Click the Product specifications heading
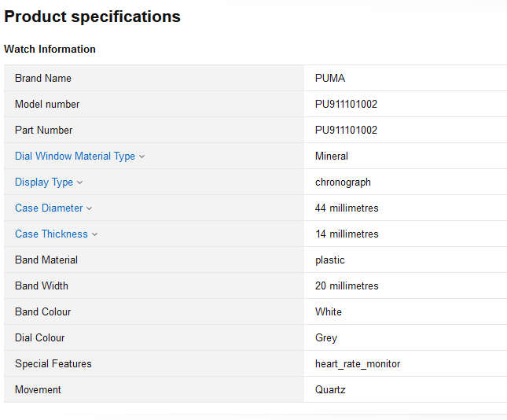Image resolution: width=507 pixels, height=420 pixels. coord(92,16)
